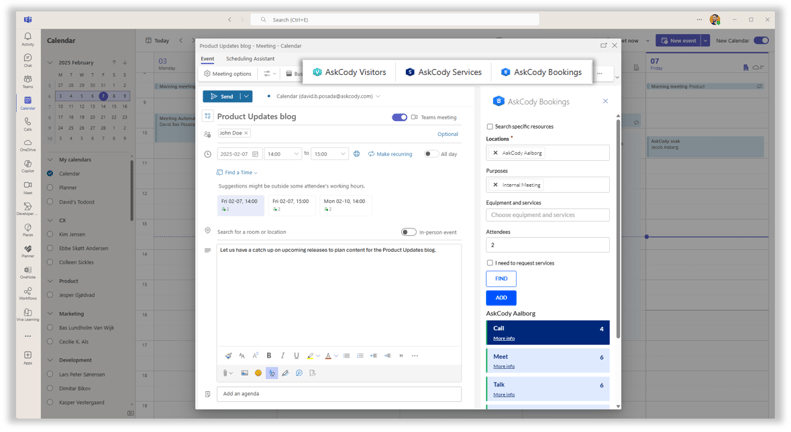Insert a picture into meeting body
Screen dimensions: 791x432
coord(244,373)
